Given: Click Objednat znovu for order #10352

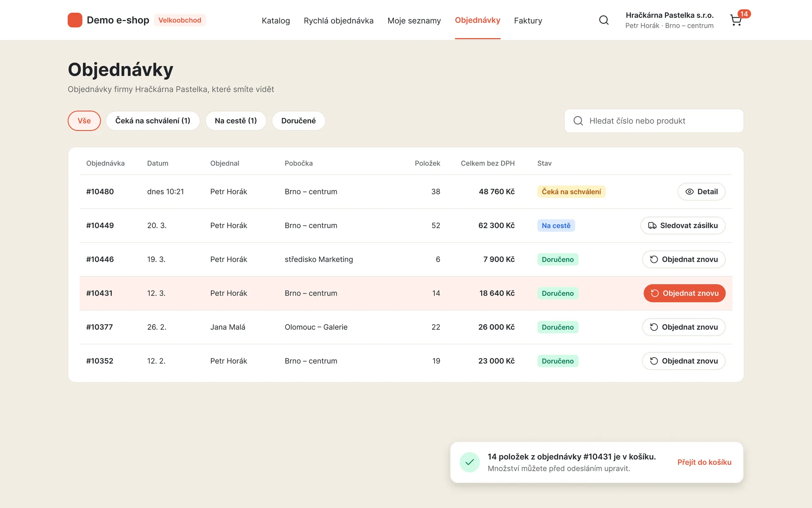Looking at the screenshot, I should 683,361.
